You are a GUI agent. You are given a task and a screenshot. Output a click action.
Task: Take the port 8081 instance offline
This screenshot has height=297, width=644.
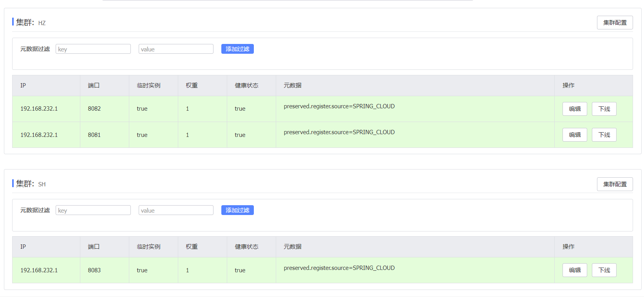(604, 135)
